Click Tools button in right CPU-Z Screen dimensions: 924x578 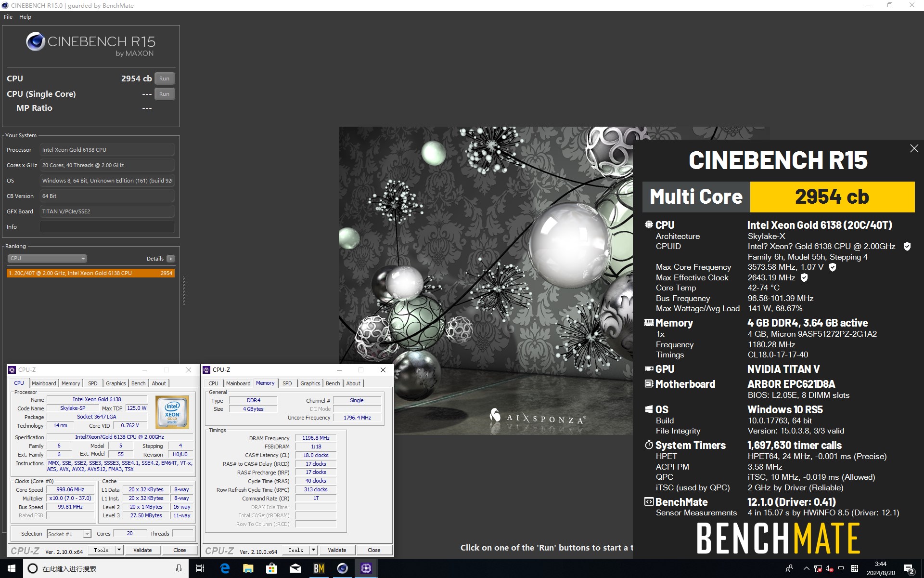(x=296, y=550)
